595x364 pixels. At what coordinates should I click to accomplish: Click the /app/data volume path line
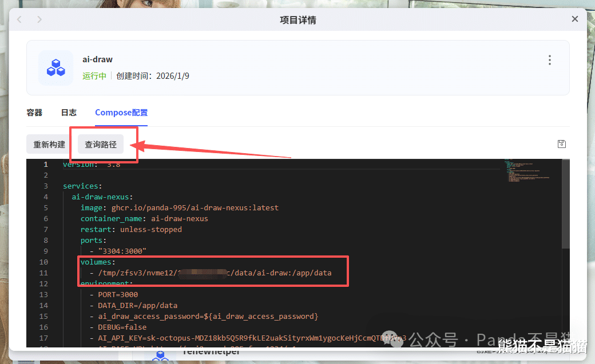tap(211, 273)
